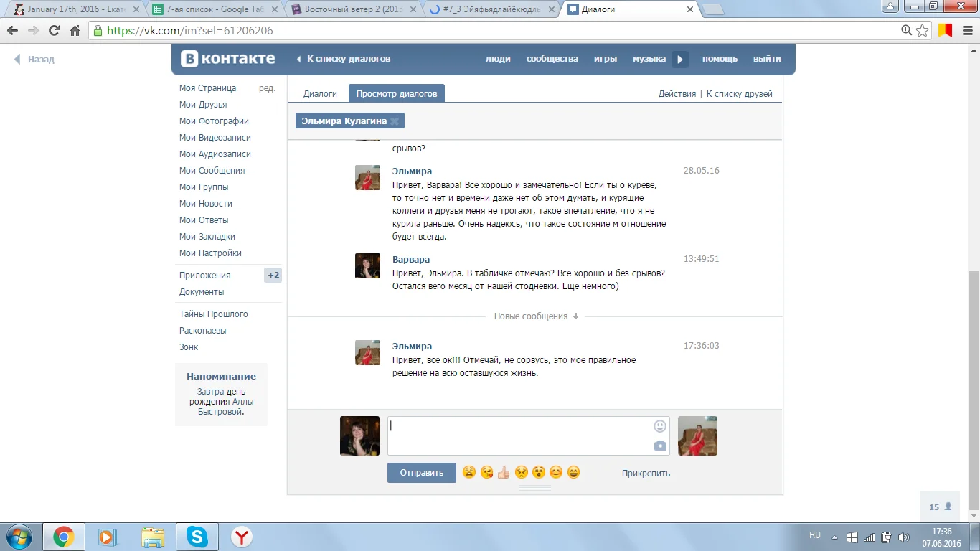
Task: Open Yandex browser from the taskbar
Action: click(242, 537)
